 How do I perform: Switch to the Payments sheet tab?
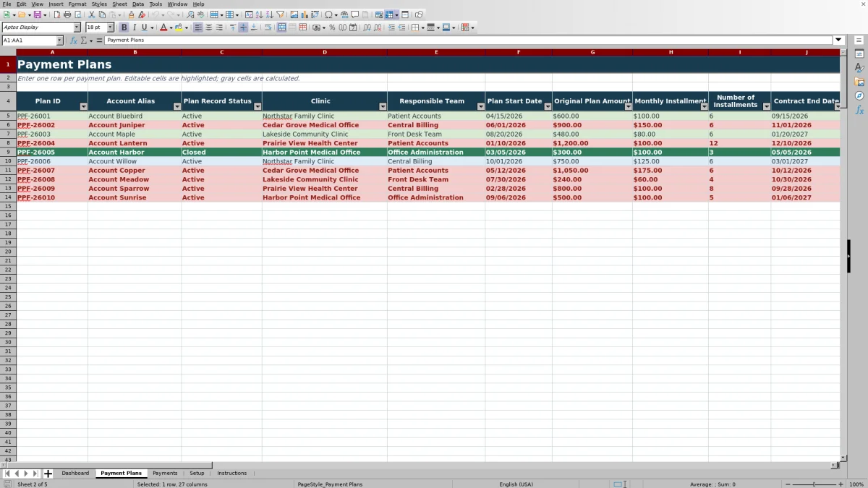tap(165, 474)
